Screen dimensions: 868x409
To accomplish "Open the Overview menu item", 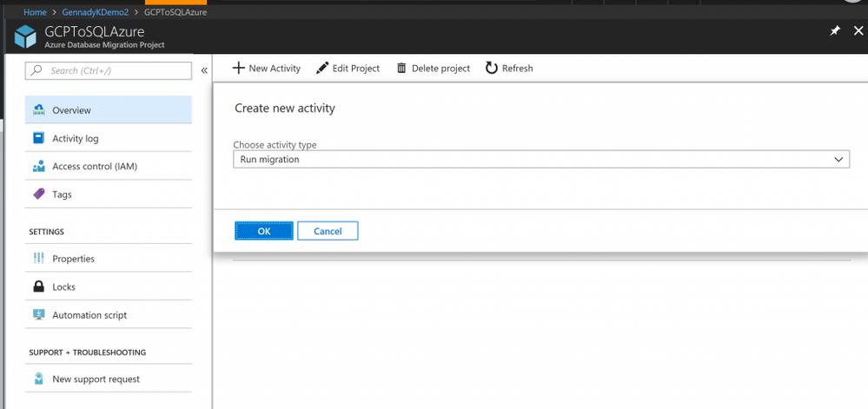I will (x=109, y=109).
